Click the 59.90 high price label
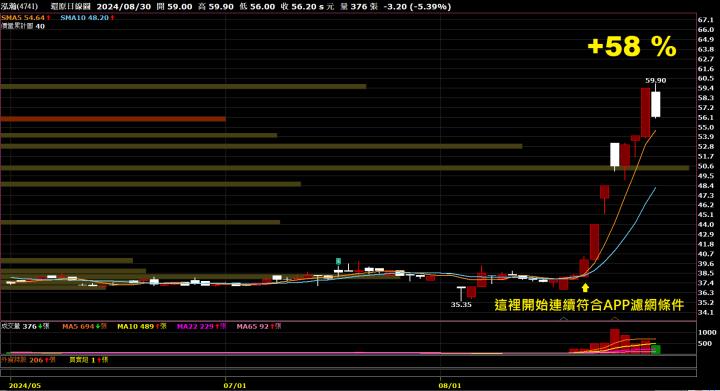 click(656, 80)
